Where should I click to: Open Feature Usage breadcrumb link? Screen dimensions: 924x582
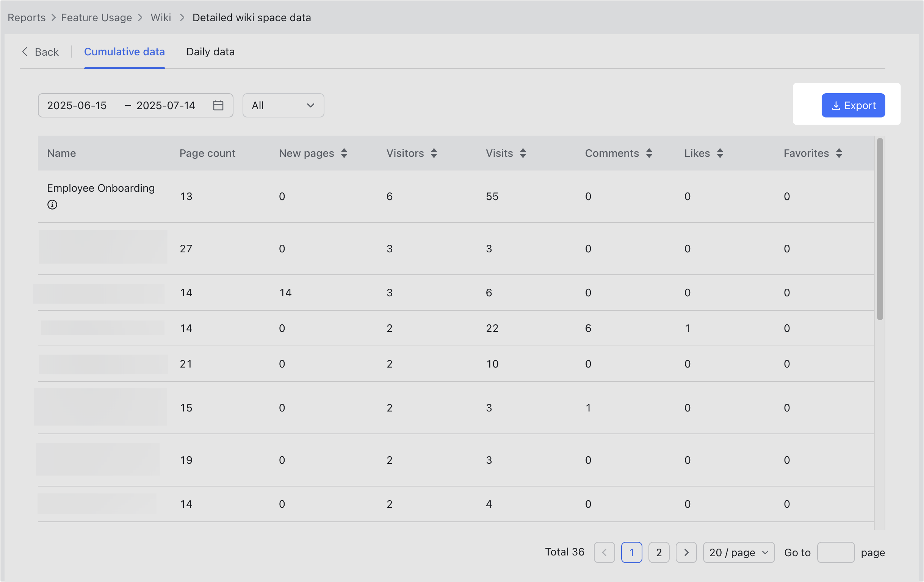[x=96, y=18]
